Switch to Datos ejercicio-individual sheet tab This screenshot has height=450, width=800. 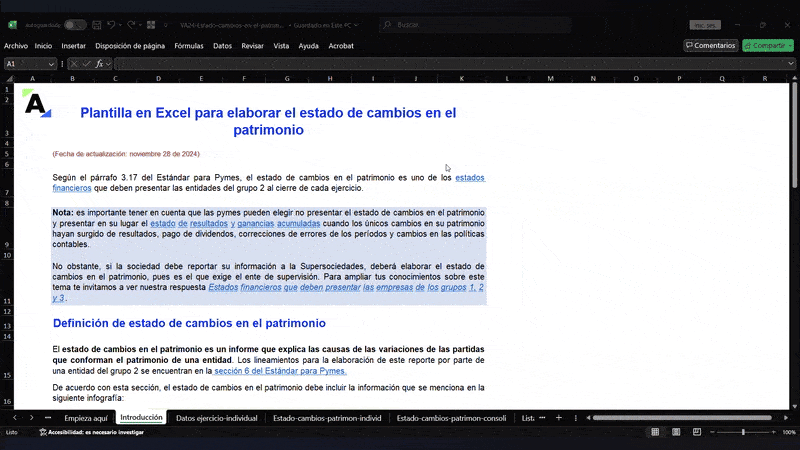(216, 418)
